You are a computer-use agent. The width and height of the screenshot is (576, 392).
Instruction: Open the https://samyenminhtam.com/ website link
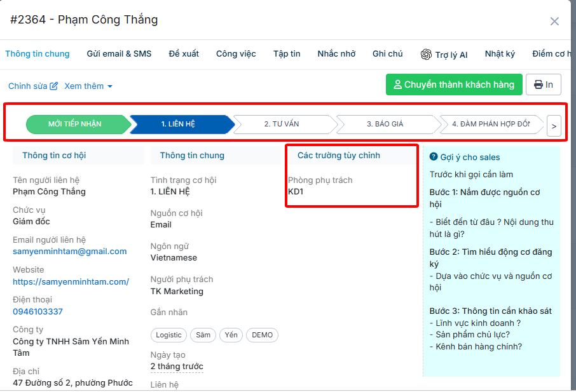point(71,282)
